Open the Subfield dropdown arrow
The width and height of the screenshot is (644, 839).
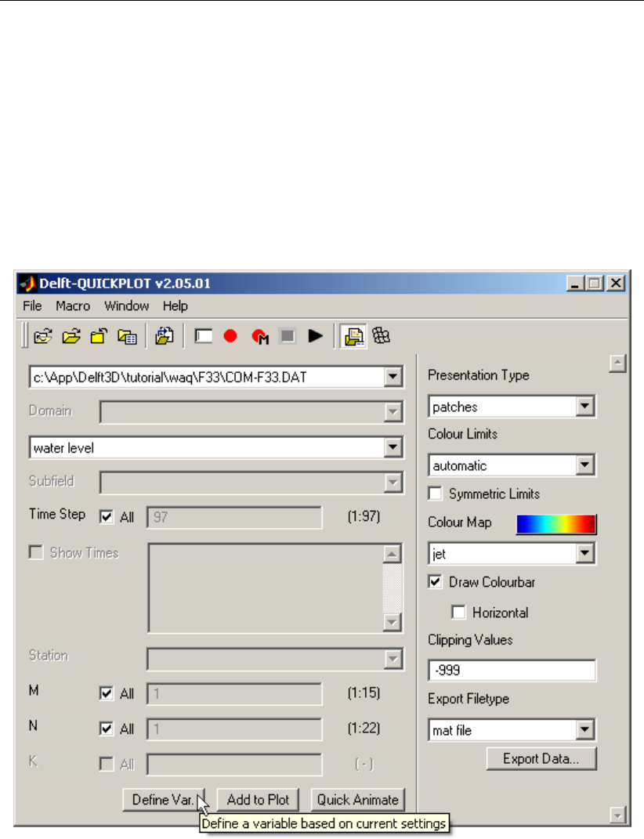coord(393,483)
